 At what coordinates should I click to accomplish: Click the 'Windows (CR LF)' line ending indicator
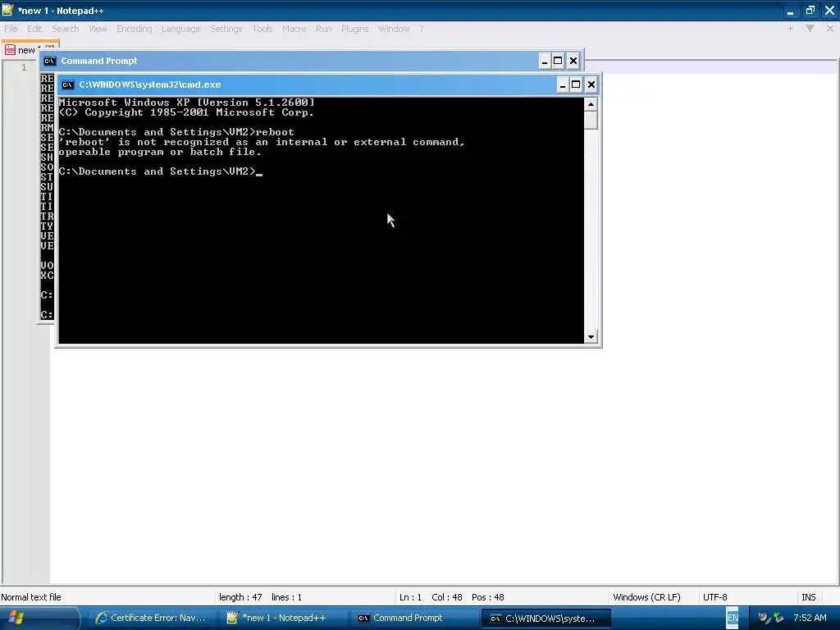(646, 597)
